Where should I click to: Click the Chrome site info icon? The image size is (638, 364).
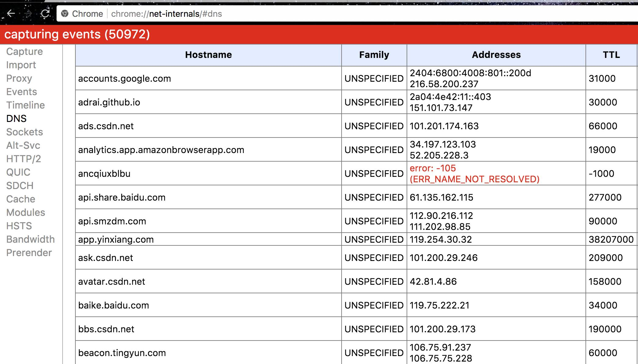click(65, 14)
